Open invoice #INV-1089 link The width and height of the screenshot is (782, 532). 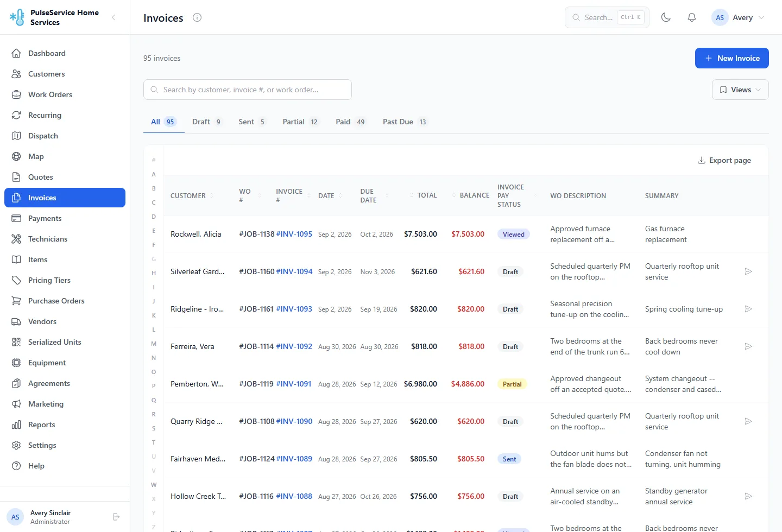click(x=294, y=459)
